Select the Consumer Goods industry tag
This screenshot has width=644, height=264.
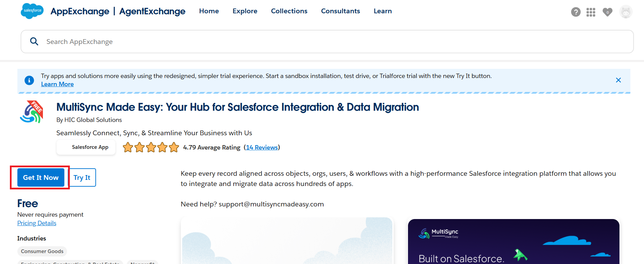coord(42,251)
